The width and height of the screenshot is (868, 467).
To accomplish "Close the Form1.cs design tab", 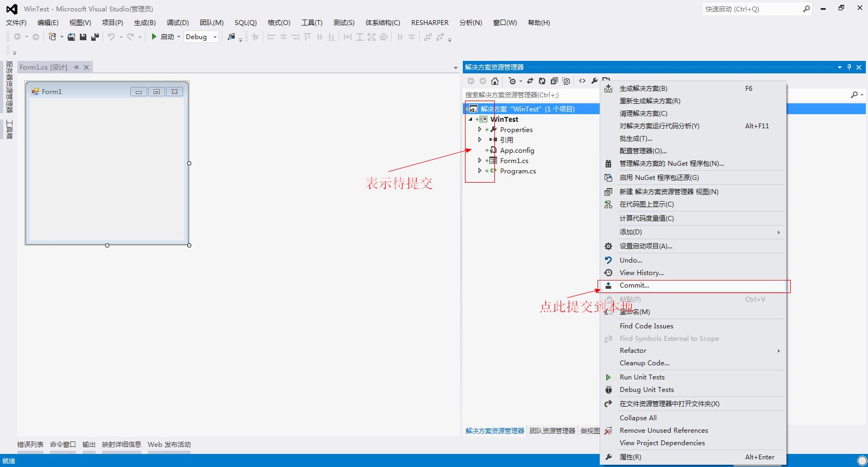I will coord(86,67).
